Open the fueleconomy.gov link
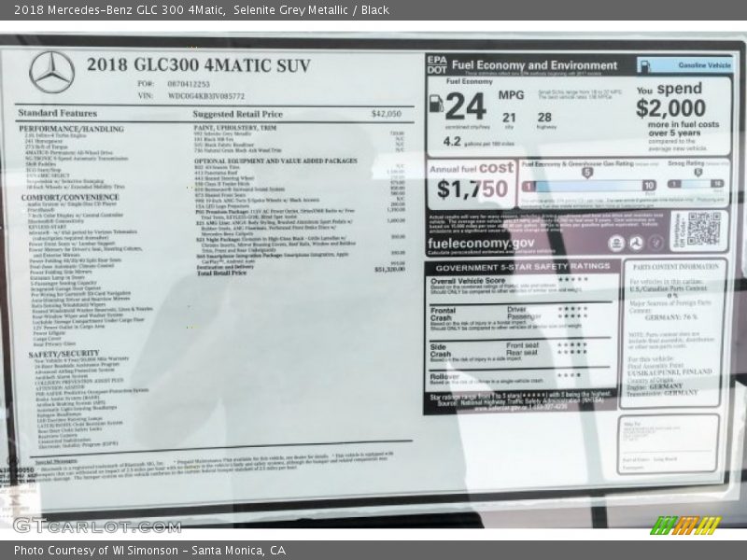 click(x=481, y=243)
